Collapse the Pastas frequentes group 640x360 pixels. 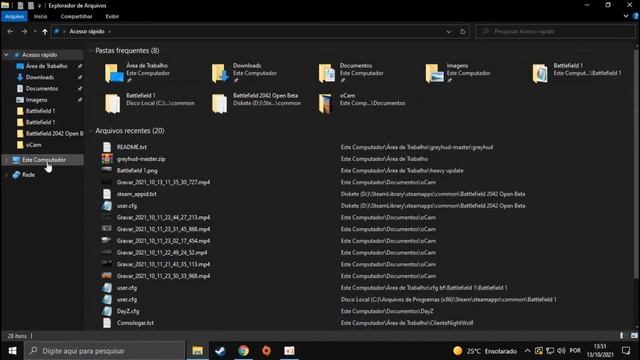pyautogui.click(x=91, y=51)
